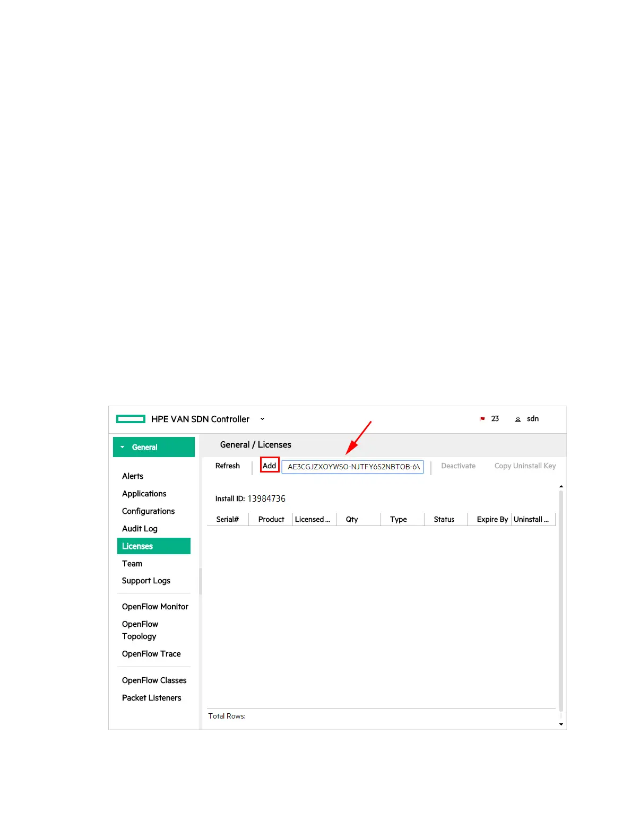631x840 pixels.
Task: Click the sdn username text
Action: coord(533,419)
